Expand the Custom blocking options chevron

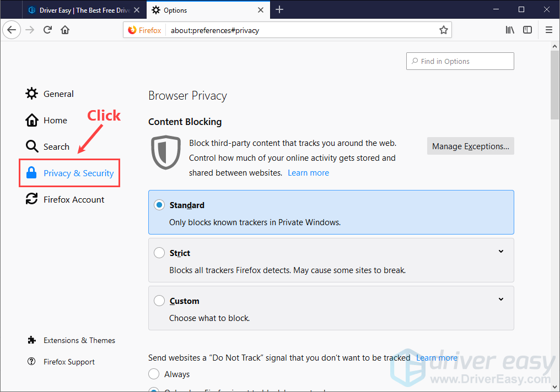coord(501,299)
